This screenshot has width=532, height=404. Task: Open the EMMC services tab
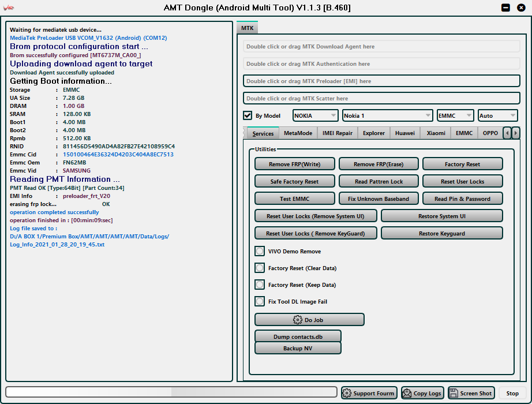(x=464, y=133)
